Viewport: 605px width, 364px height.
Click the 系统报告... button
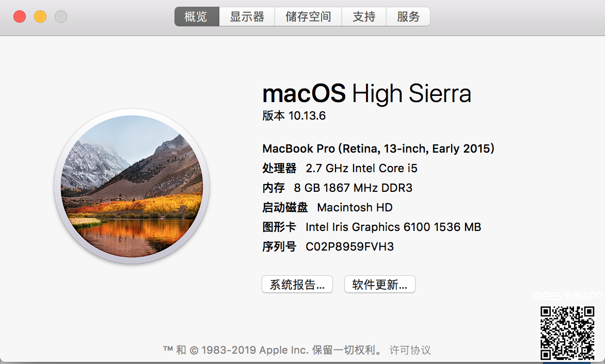click(x=297, y=284)
